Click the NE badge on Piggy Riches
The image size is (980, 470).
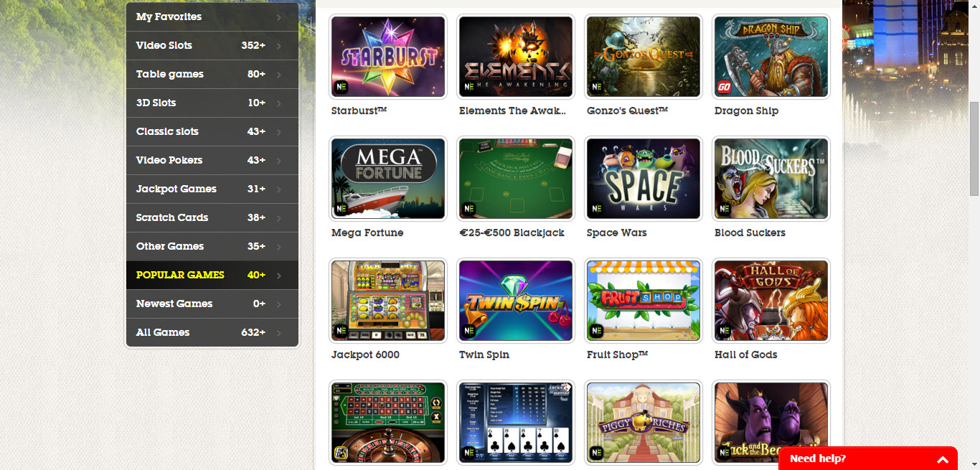pos(596,453)
